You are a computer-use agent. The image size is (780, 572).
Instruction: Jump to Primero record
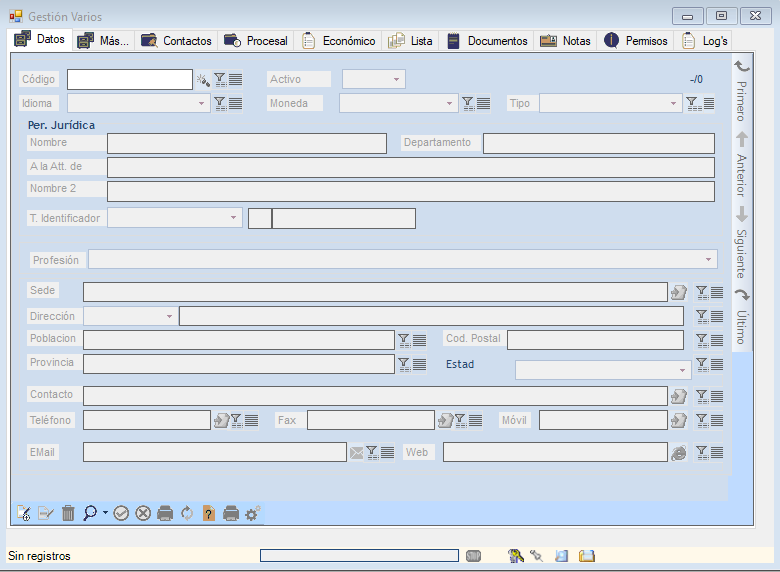click(741, 90)
